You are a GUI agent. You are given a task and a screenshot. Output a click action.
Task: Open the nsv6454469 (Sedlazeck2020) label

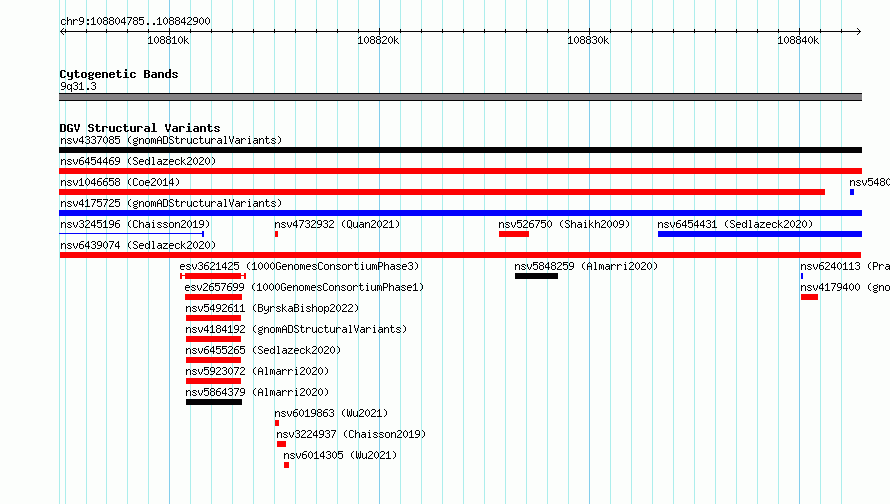point(138,161)
